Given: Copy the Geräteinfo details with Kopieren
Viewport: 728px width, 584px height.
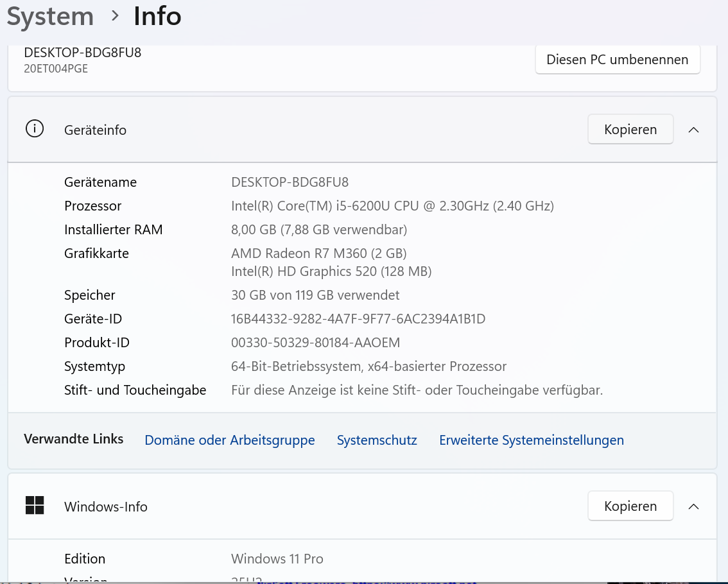Looking at the screenshot, I should tap(630, 129).
